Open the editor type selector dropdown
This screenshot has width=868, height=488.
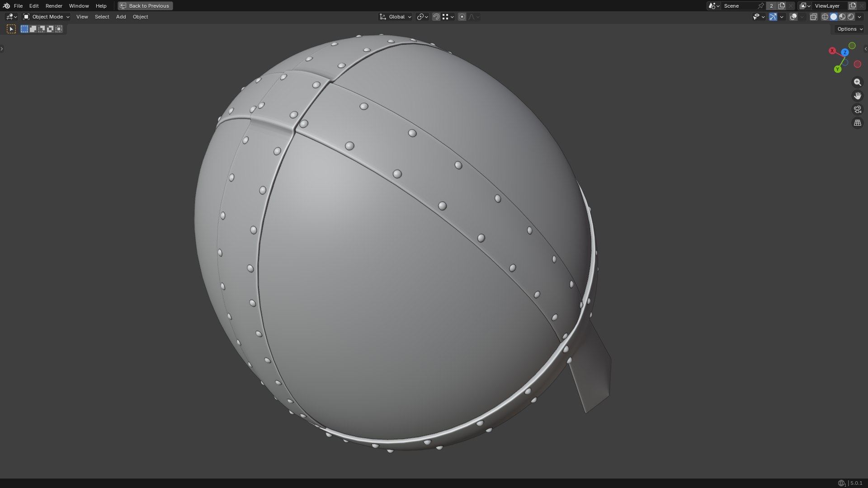coord(11,17)
